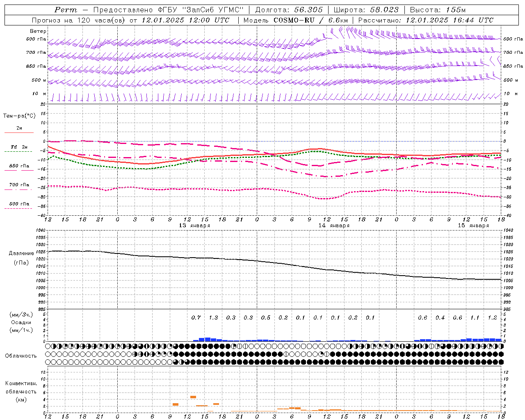This screenshot has width=525, height=420.
Task: Click the "Рассчитано: 12.01.2025 16:44 UTC" text
Action: click(426, 20)
